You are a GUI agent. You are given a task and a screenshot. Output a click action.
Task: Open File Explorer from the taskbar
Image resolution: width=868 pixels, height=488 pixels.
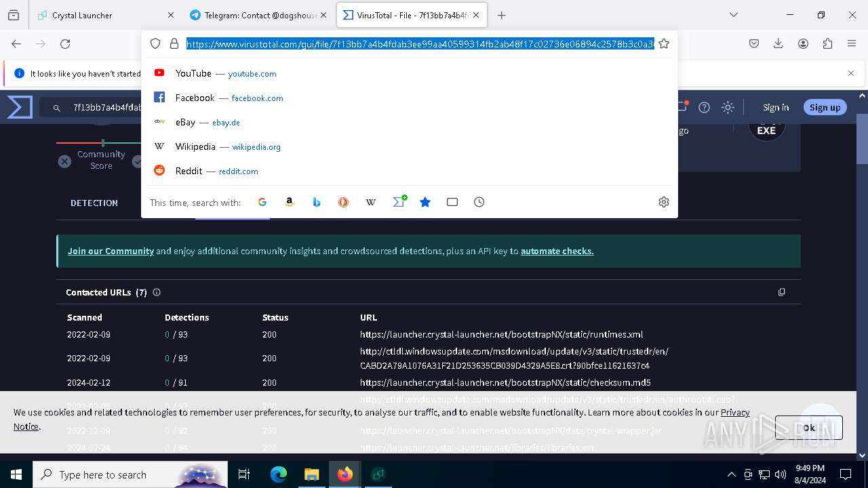pos(311,474)
